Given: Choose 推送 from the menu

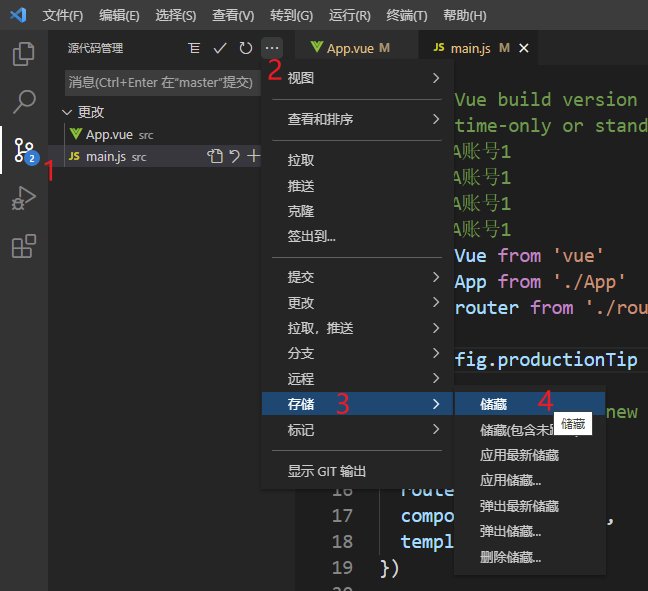Looking at the screenshot, I should 357,186.
